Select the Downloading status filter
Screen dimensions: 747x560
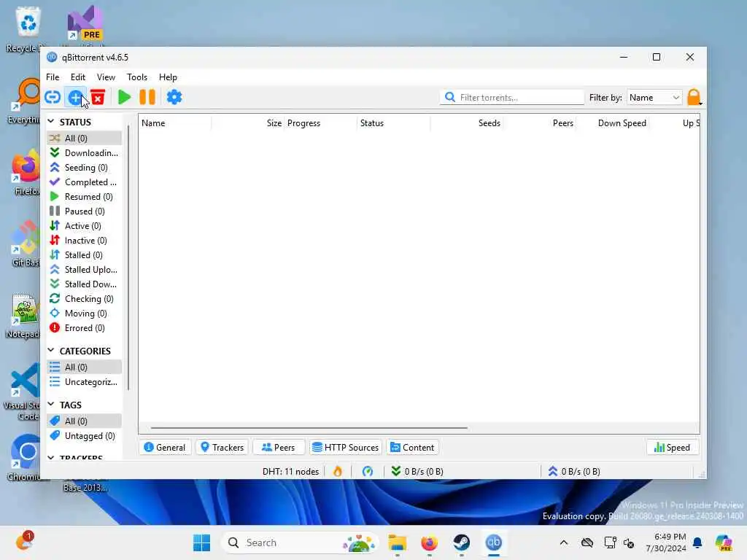tap(85, 153)
